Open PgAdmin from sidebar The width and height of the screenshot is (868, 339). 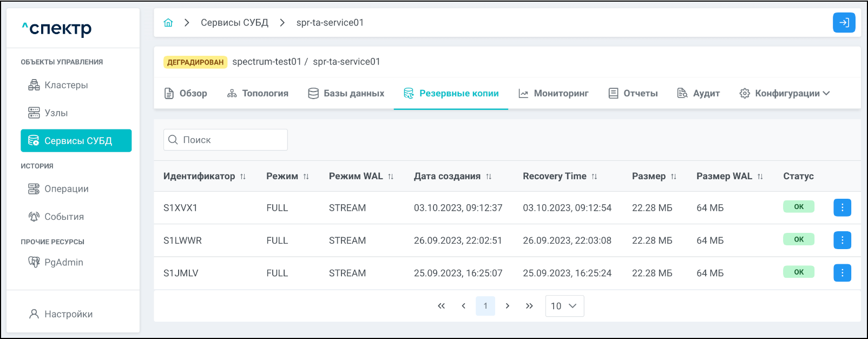click(63, 262)
